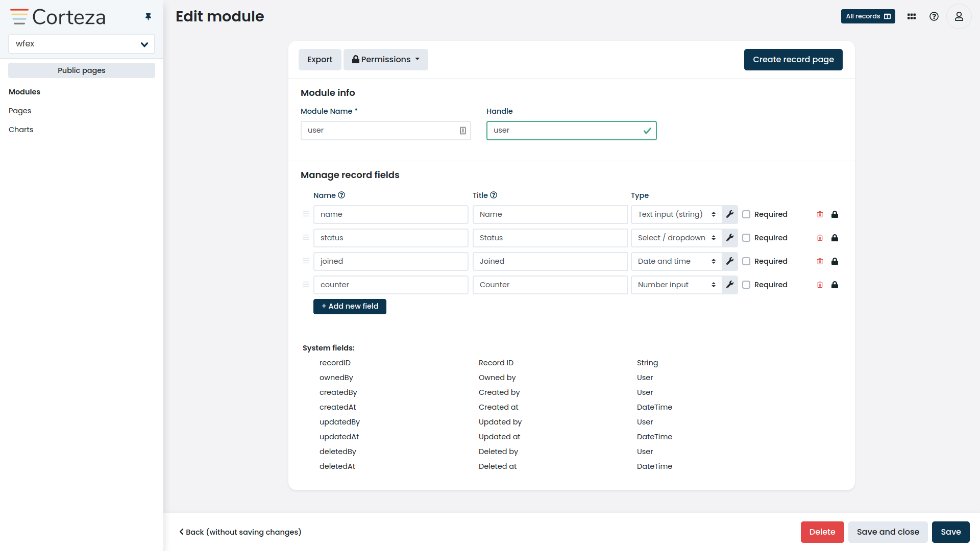Click the translate icon in Module Name field

[x=463, y=131]
